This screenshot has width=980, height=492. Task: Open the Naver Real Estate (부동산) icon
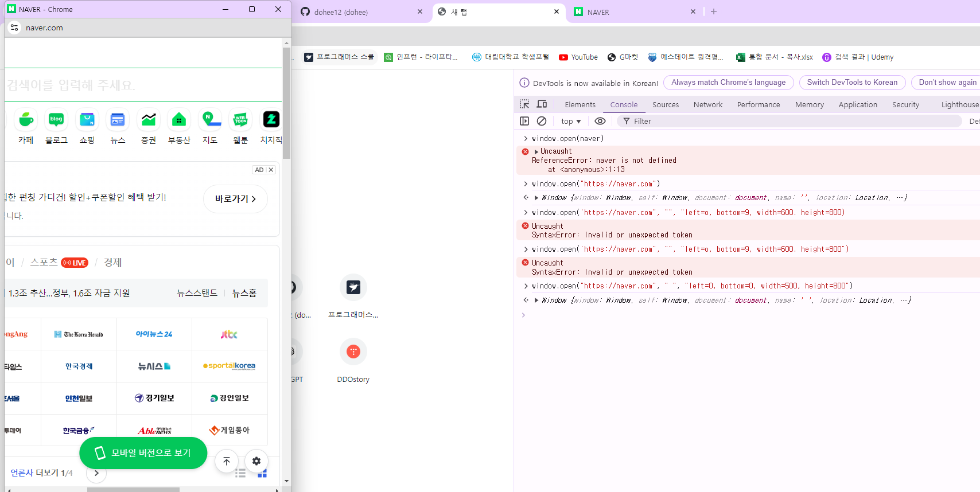click(179, 120)
